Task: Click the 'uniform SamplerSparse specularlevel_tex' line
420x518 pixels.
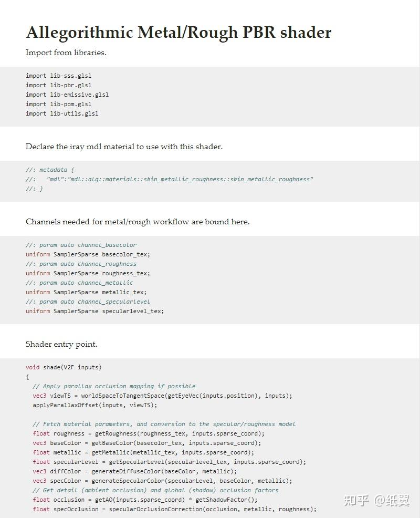Action: pos(94,311)
